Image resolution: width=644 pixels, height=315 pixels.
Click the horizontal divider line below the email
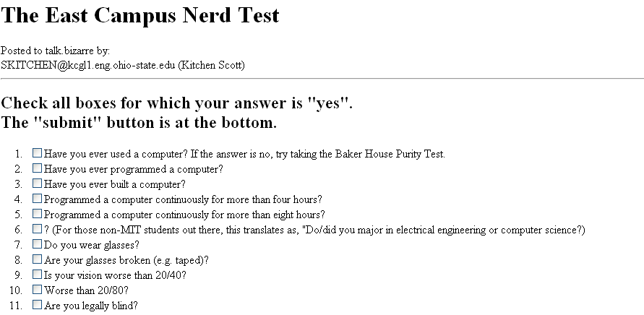(322, 78)
